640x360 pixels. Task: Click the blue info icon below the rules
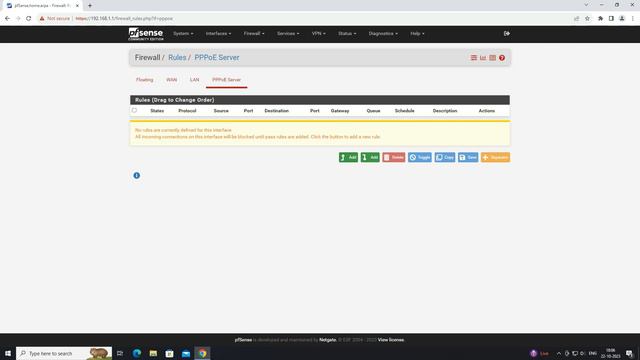coord(137,176)
